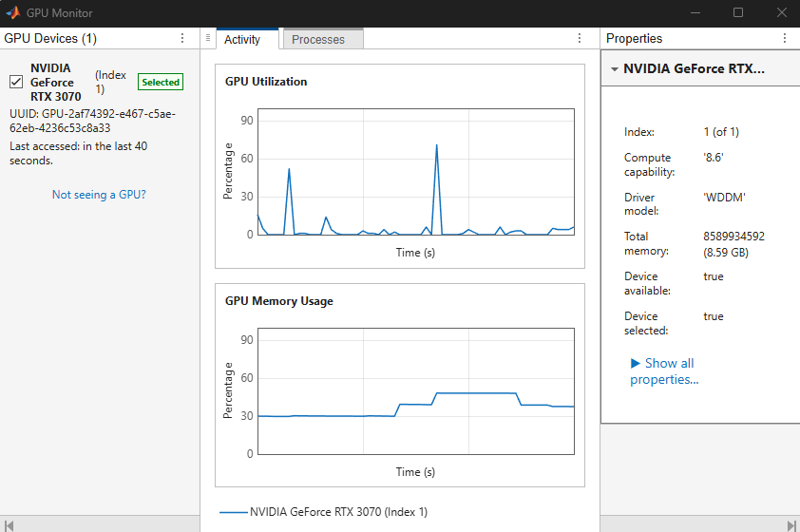Expand Show all properties link
The height and width of the screenshot is (532, 800).
point(664,370)
